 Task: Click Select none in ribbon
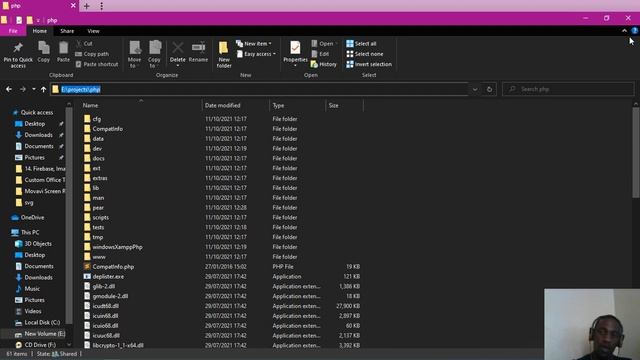pyautogui.click(x=364, y=54)
